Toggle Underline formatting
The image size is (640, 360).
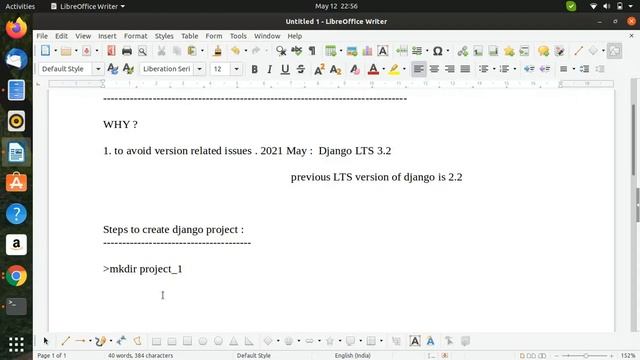[x=285, y=69]
